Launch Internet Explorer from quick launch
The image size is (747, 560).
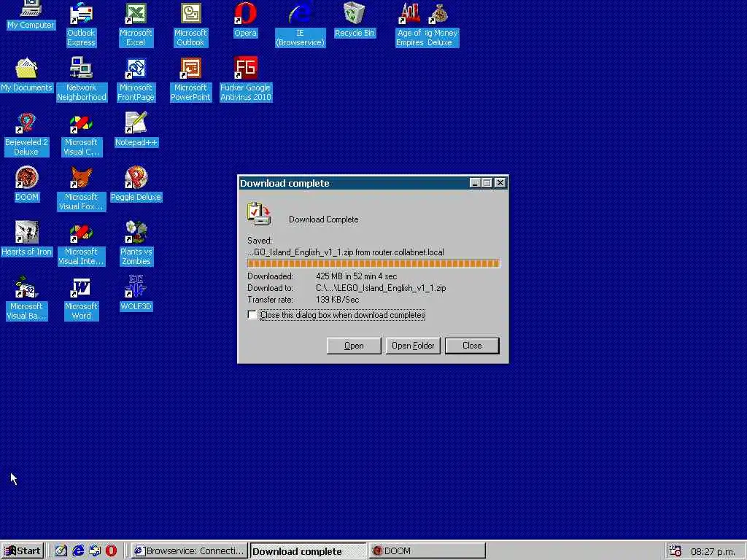[x=78, y=551]
